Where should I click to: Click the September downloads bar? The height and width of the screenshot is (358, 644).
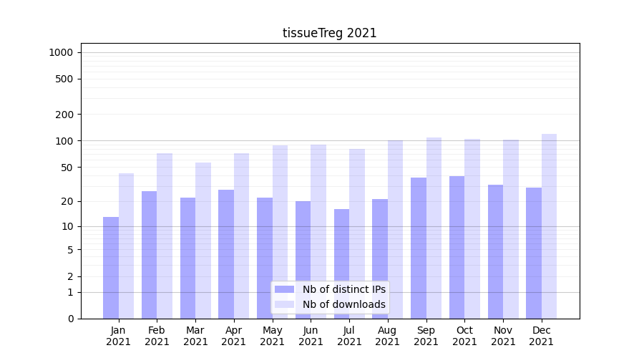[434, 228]
